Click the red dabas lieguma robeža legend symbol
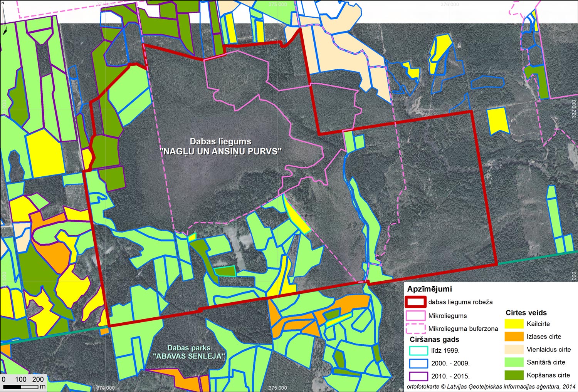The height and width of the screenshot is (392, 578). (x=415, y=302)
